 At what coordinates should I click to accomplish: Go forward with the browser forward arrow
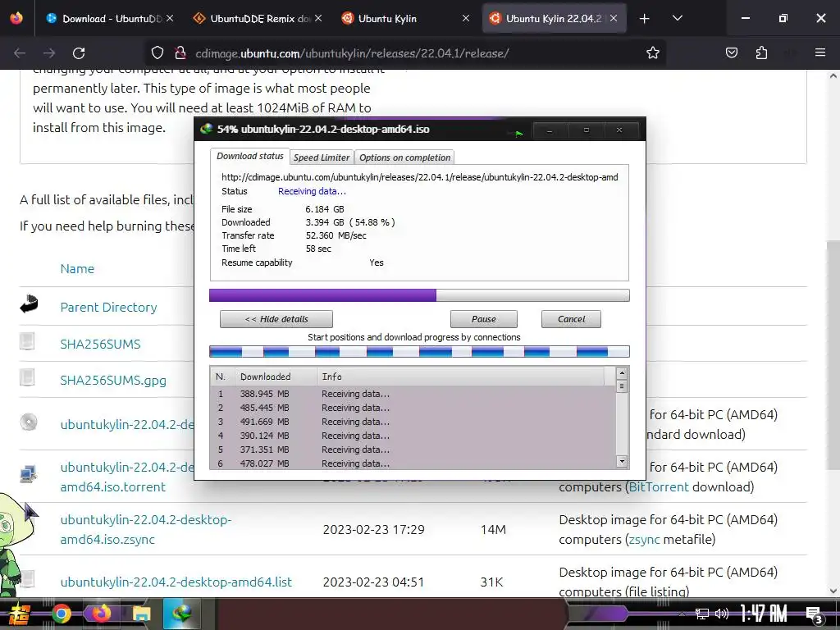click(x=49, y=53)
